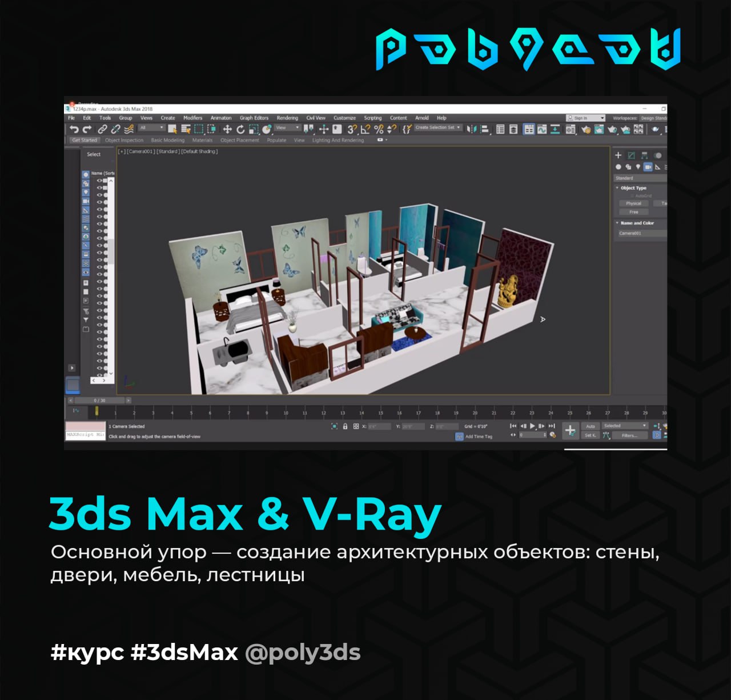Open Rendered Frame Window icon

[599, 129]
